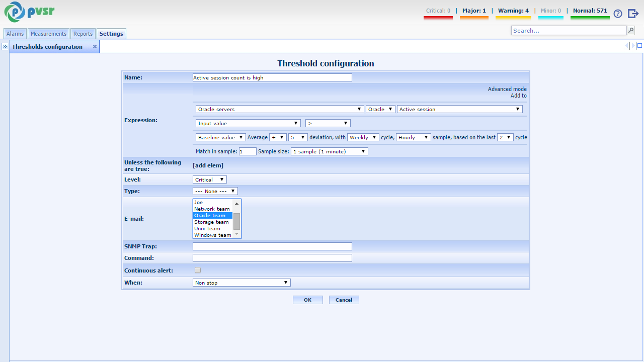Expand the When dropdown showing Non stop
The image size is (644, 362).
click(242, 283)
